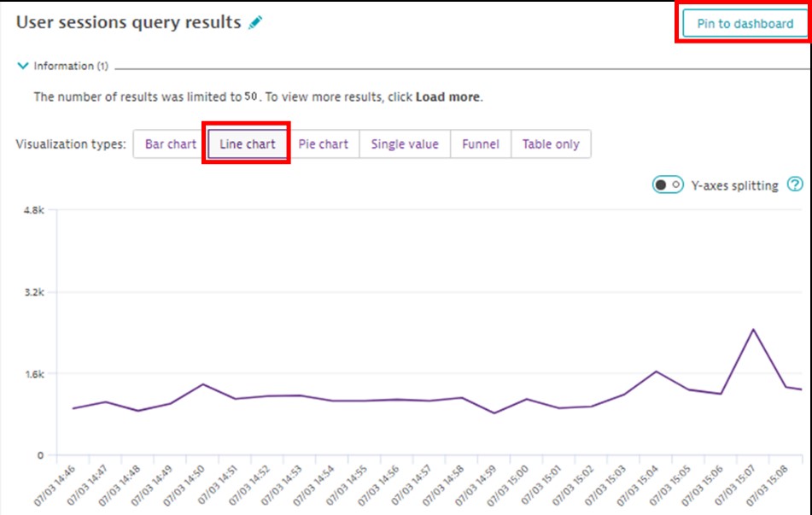Pin the query results to dashboard

pos(745,23)
